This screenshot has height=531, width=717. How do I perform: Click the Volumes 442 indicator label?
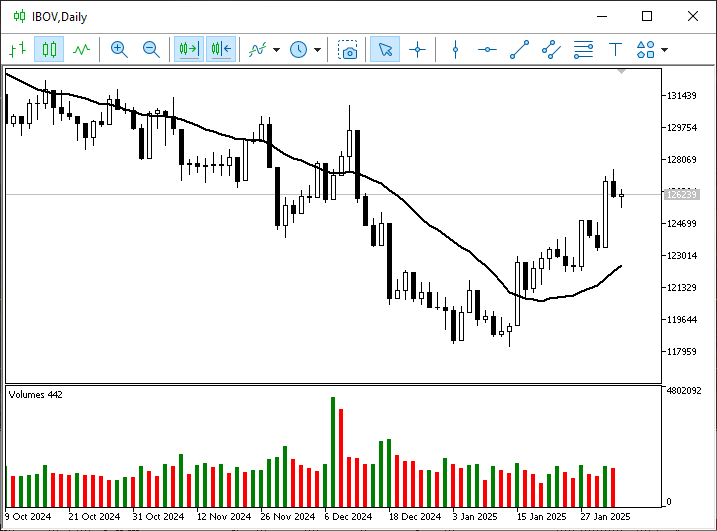[x=36, y=395]
